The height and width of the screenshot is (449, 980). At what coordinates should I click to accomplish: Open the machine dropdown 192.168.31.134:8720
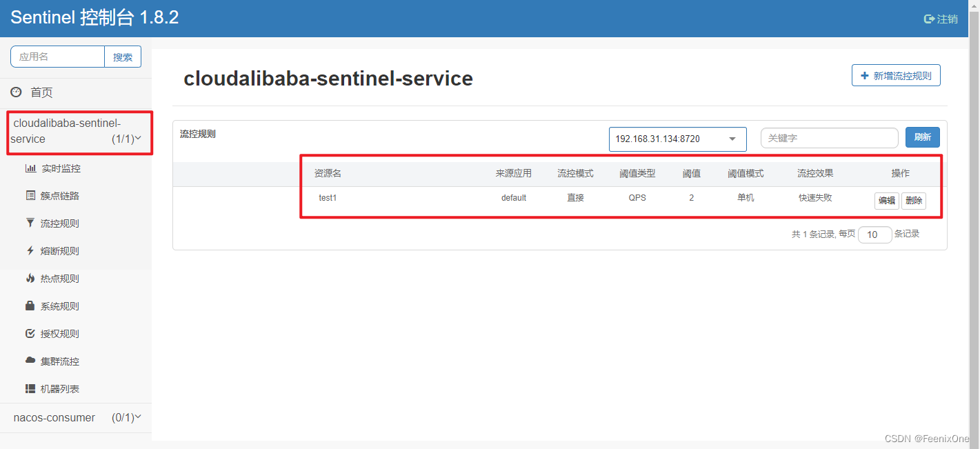pos(677,139)
